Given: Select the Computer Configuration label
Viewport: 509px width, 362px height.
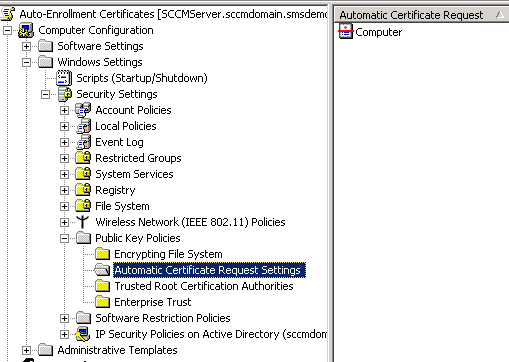Looking at the screenshot, I should point(96,30).
